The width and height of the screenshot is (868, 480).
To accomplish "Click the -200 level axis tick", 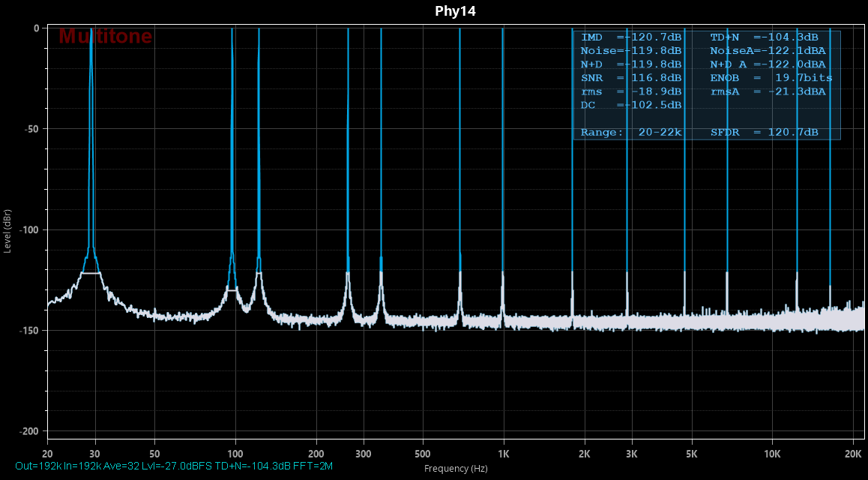I will tap(29, 431).
